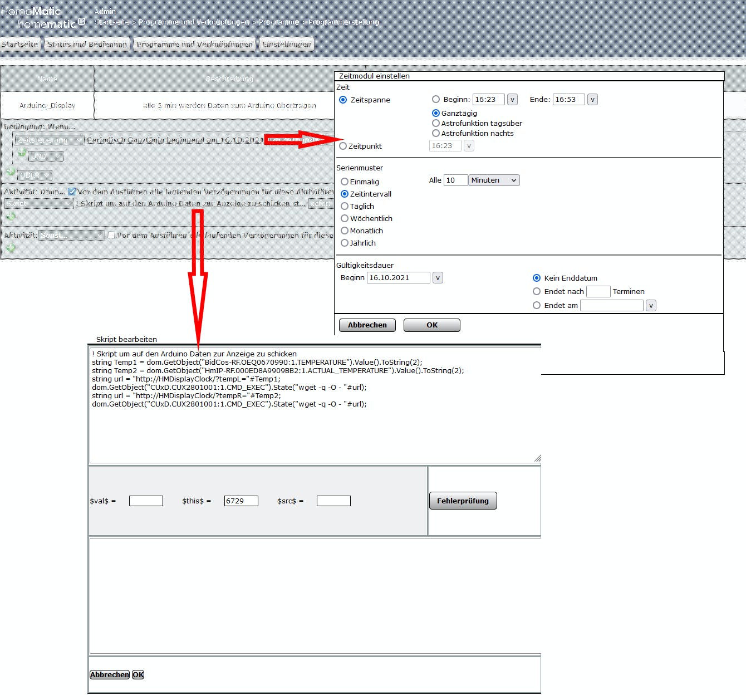Click the HomeMatic logo

pyautogui.click(x=43, y=17)
